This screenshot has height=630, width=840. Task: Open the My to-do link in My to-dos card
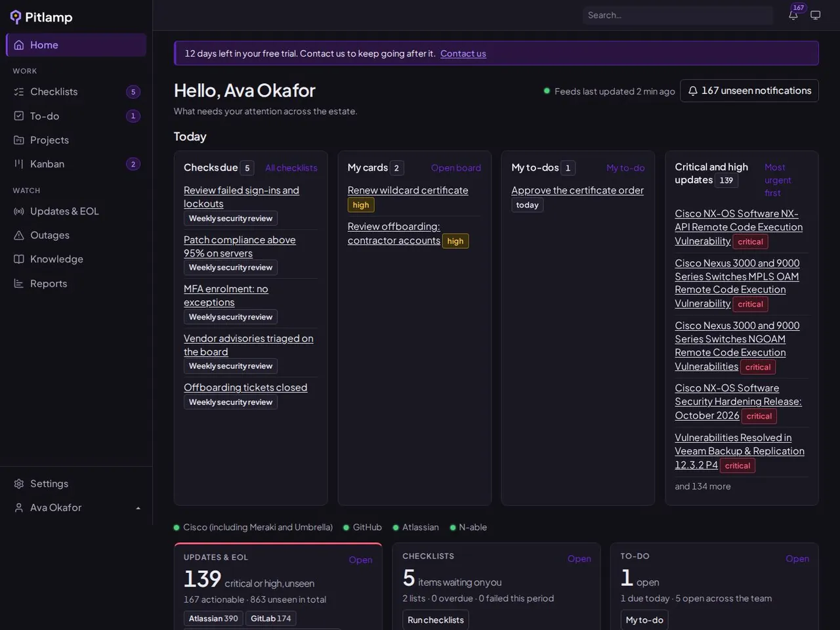625,168
